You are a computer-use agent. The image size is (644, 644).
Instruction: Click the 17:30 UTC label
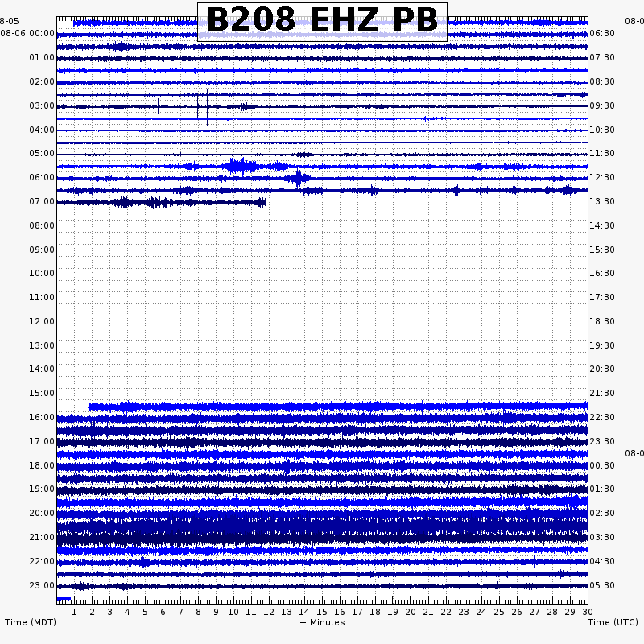(x=602, y=297)
